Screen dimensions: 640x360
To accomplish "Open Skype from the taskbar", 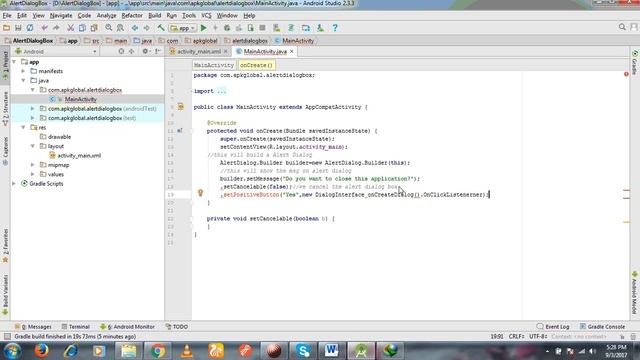I will point(303,351).
